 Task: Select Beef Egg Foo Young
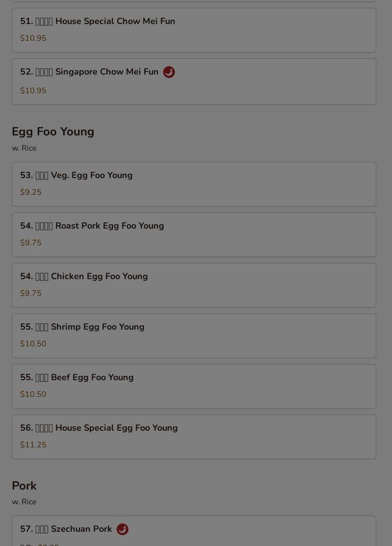(x=194, y=386)
